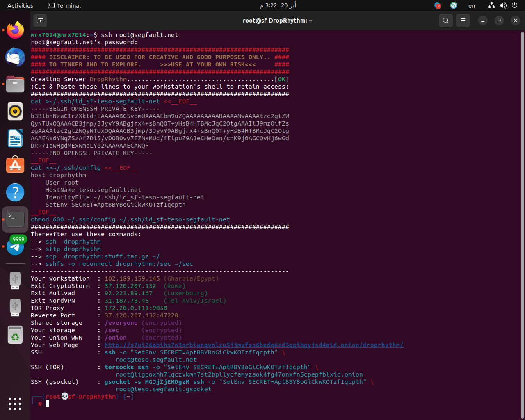Click TOR Proxy address 172.20.0.111:9050
The image size is (525, 420).
(x=136, y=308)
